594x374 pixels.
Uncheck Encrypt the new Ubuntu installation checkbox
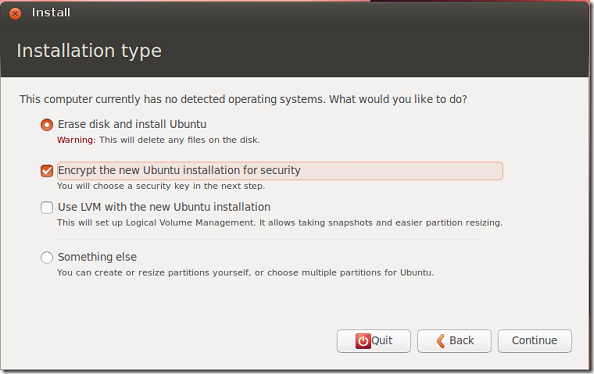tap(47, 171)
